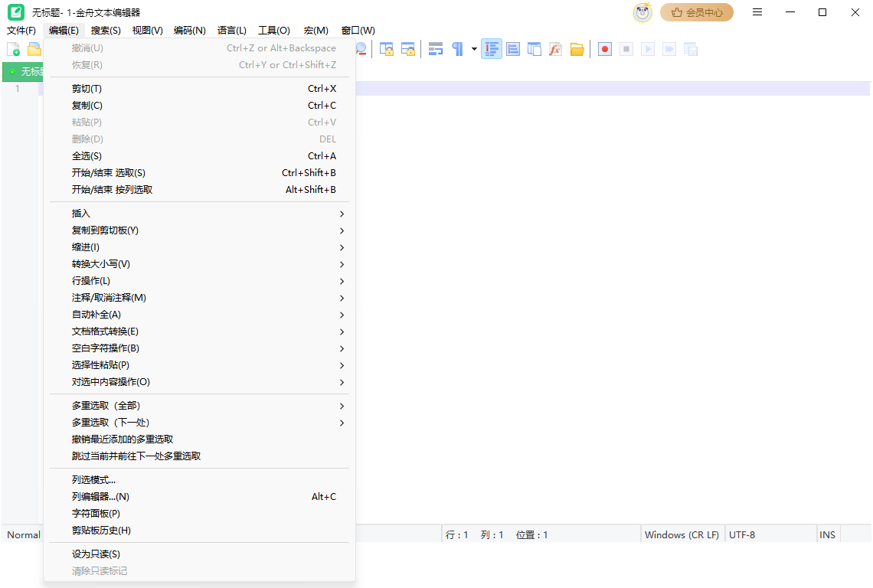Click the New file toolbar icon
The width and height of the screenshot is (873, 588).
[x=13, y=49]
